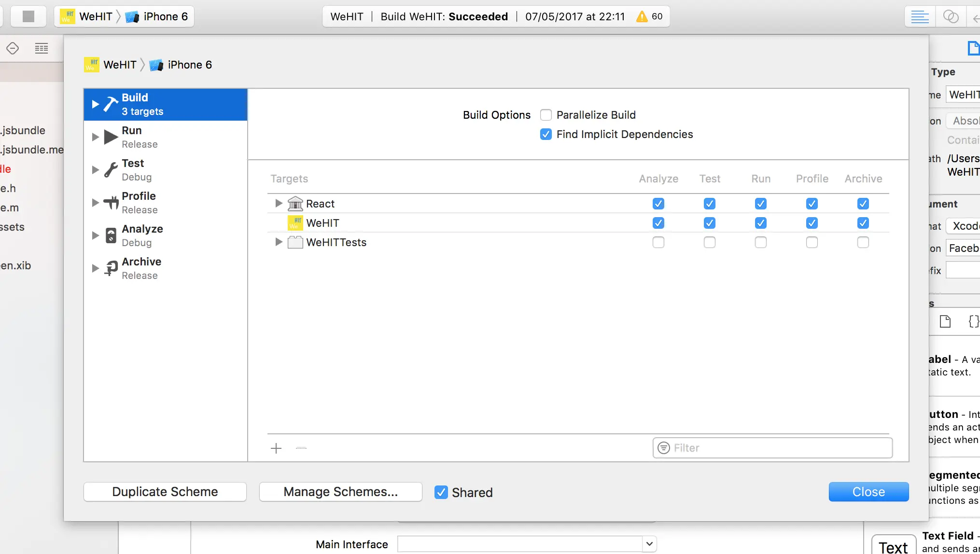This screenshot has width=980, height=554.
Task: Expand the Analyze action disclosure triangle
Action: coord(95,235)
